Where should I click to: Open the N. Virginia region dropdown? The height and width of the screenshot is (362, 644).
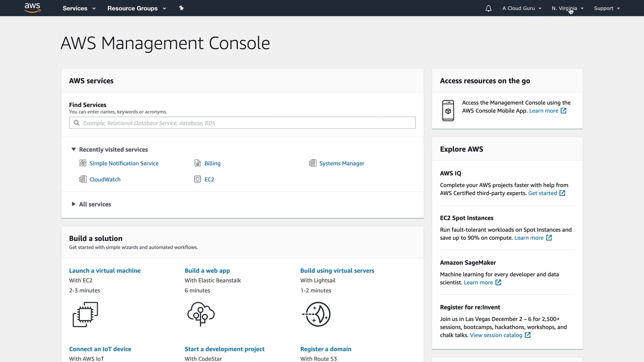coord(568,8)
